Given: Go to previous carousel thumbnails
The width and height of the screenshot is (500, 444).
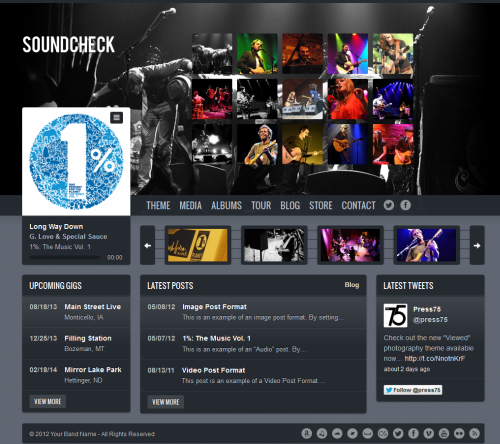Looking at the screenshot, I should (x=148, y=245).
